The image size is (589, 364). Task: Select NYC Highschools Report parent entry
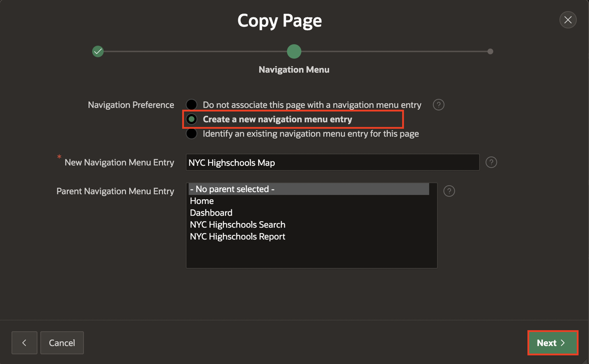[237, 237]
